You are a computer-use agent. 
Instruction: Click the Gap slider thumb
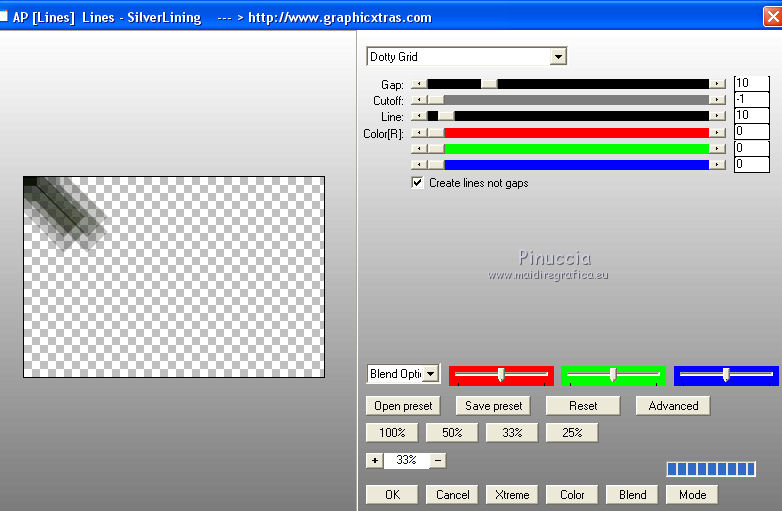click(489, 84)
